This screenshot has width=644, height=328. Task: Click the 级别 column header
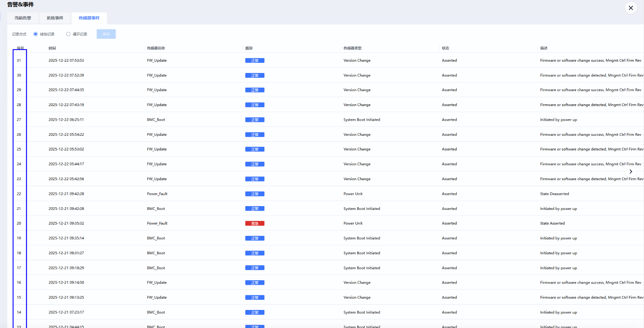point(249,48)
